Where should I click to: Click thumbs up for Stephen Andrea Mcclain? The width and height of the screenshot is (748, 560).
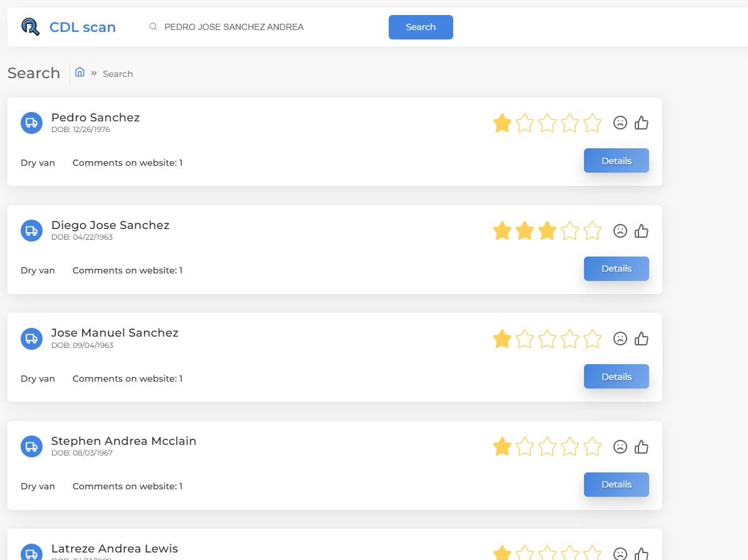tap(641, 447)
